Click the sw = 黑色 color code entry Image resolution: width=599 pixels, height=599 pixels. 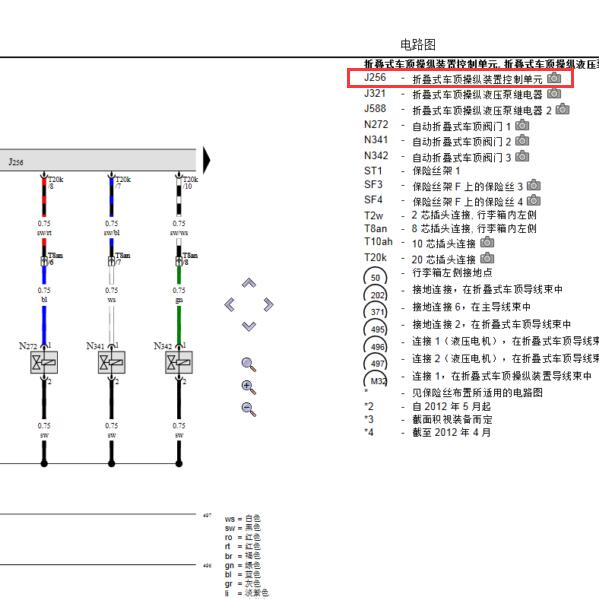pos(243,528)
